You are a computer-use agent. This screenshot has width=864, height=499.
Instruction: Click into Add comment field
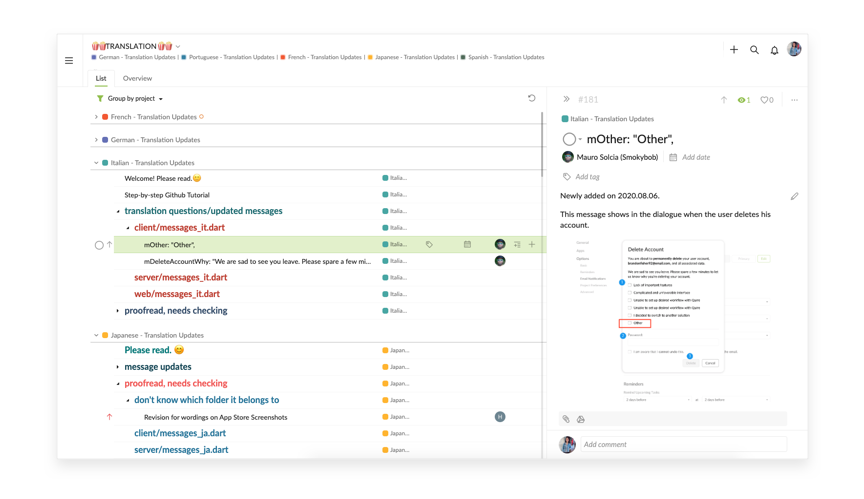[683, 444]
